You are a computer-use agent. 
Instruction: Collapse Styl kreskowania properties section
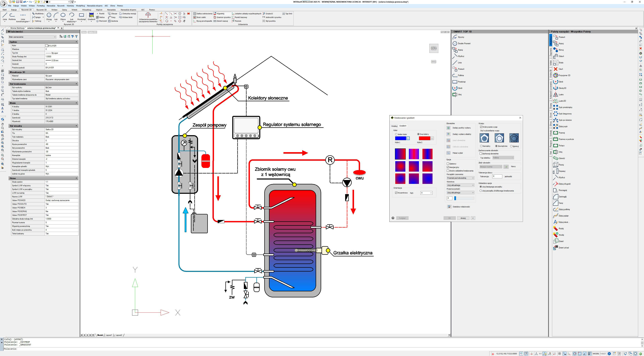tap(76, 84)
